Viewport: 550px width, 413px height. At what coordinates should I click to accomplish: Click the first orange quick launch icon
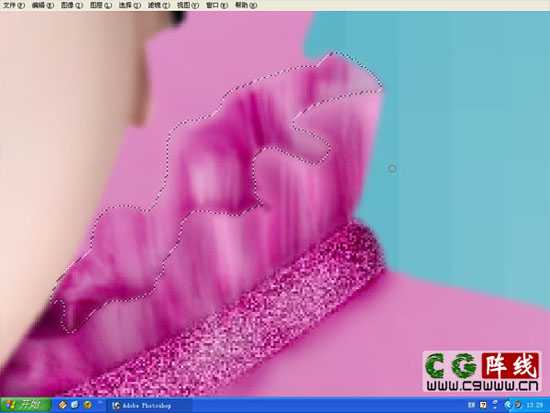tap(62, 405)
